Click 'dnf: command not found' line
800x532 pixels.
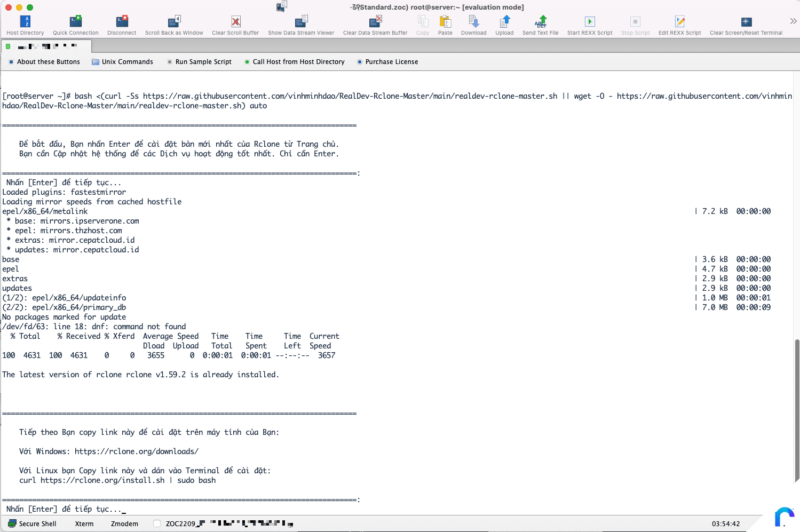(x=94, y=327)
